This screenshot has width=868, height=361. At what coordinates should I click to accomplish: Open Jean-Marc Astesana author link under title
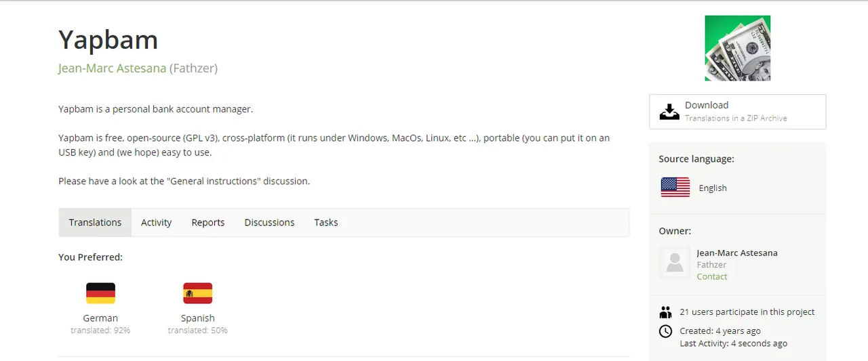[113, 68]
